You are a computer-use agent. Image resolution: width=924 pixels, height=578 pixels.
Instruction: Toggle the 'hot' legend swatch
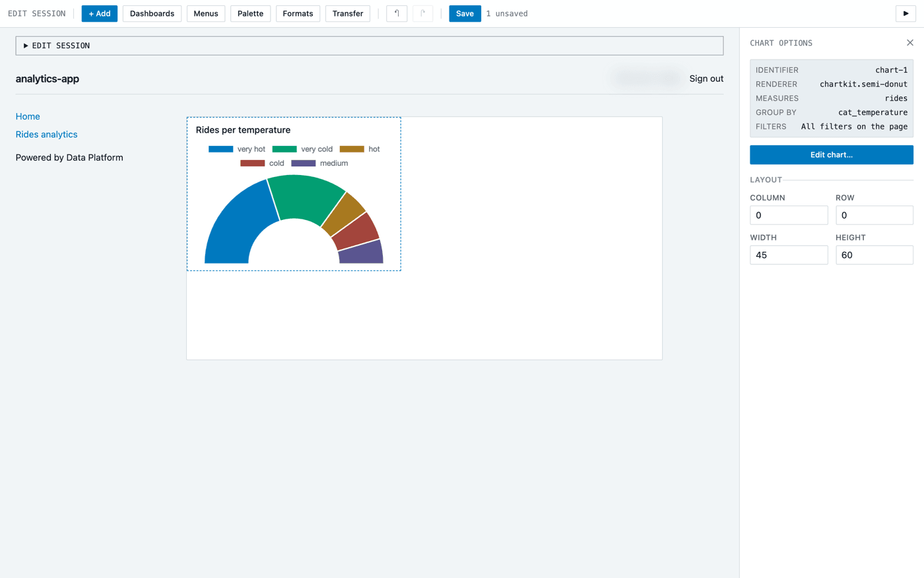point(352,149)
